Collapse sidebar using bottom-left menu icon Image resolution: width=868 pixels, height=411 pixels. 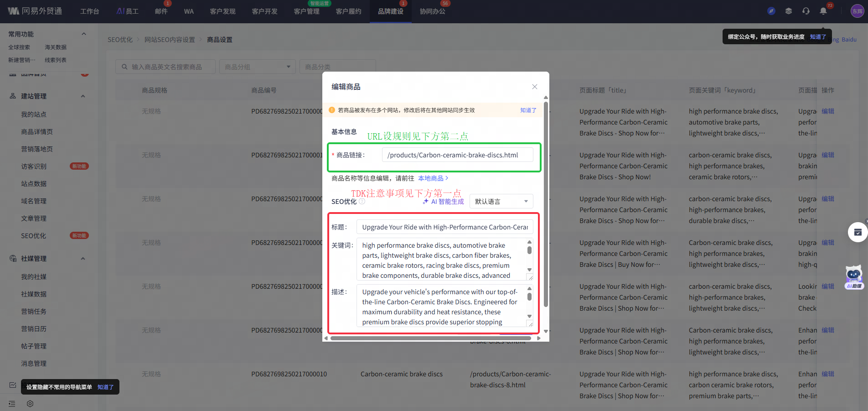coord(12,404)
